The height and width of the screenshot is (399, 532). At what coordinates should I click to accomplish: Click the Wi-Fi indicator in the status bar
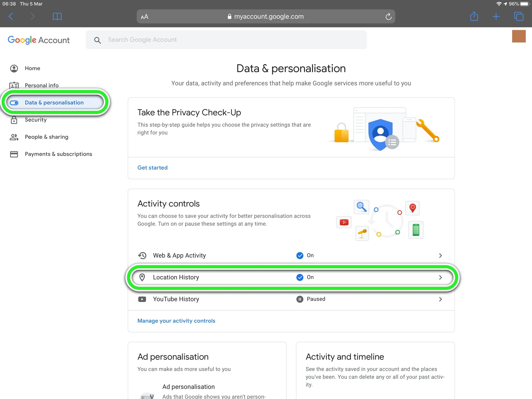tap(499, 4)
